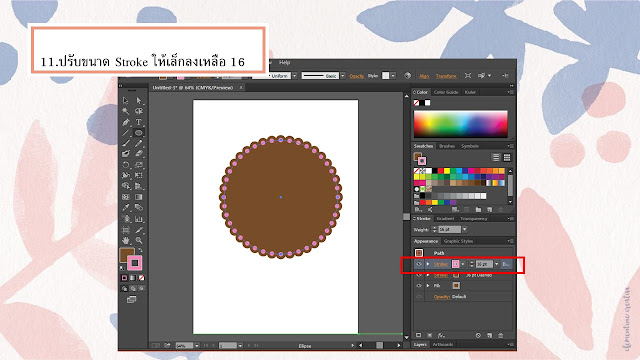Hide the Fill appearance row

coord(418,286)
